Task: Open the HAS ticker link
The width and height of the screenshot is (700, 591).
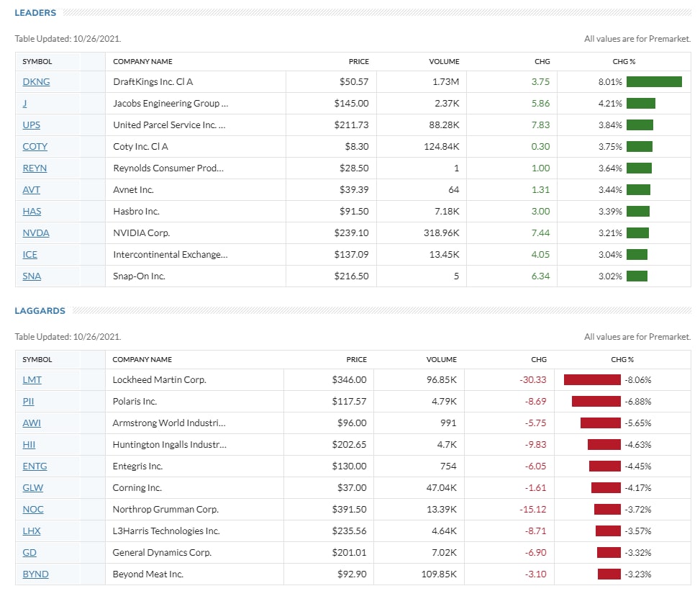Action: [x=32, y=212]
